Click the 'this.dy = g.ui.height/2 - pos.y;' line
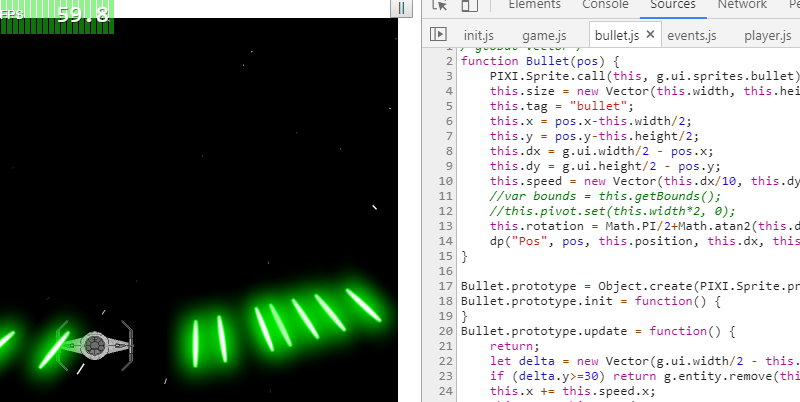The height and width of the screenshot is (402, 800). click(605, 166)
